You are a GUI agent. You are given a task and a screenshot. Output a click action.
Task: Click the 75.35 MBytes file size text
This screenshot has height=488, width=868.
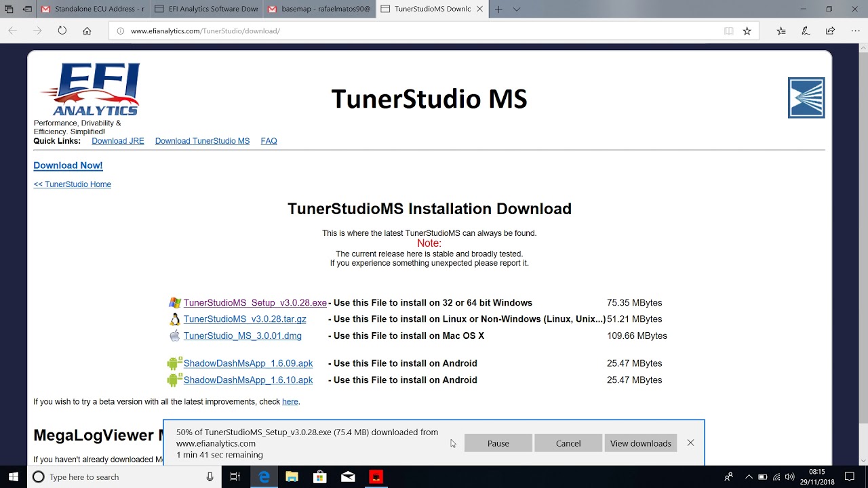coord(634,303)
